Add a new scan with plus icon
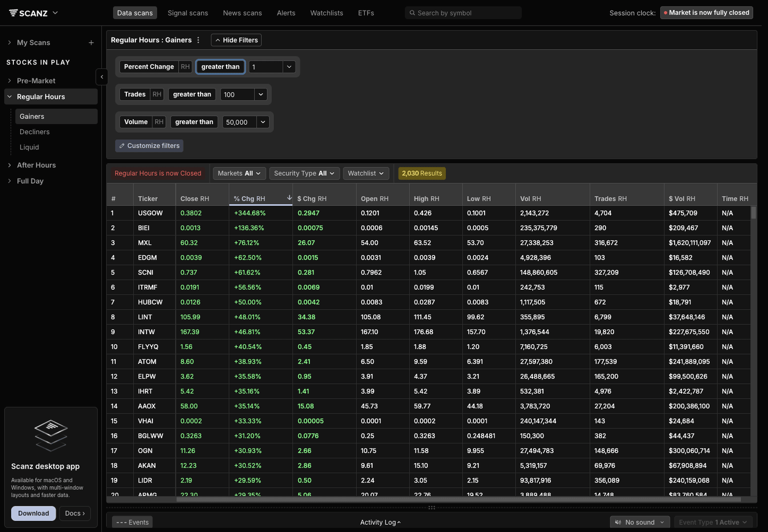The width and height of the screenshot is (768, 532). [91, 43]
